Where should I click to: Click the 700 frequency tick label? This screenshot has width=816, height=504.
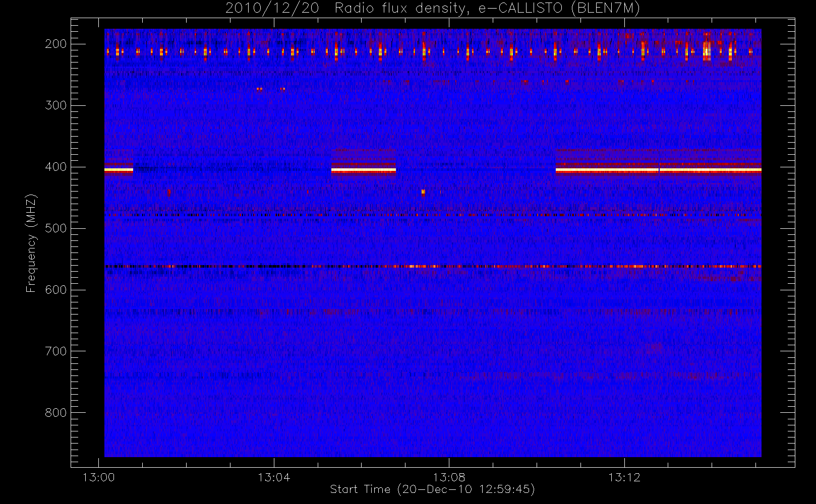55,351
